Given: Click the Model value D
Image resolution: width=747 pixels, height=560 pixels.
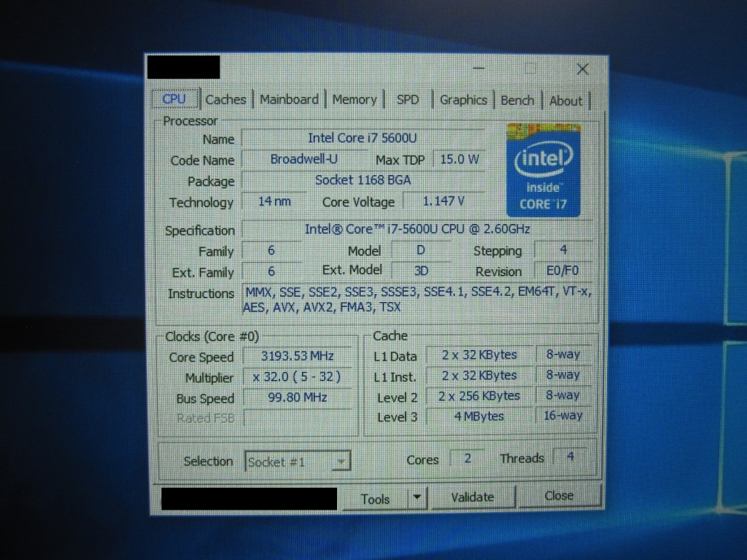Looking at the screenshot, I should [x=421, y=250].
